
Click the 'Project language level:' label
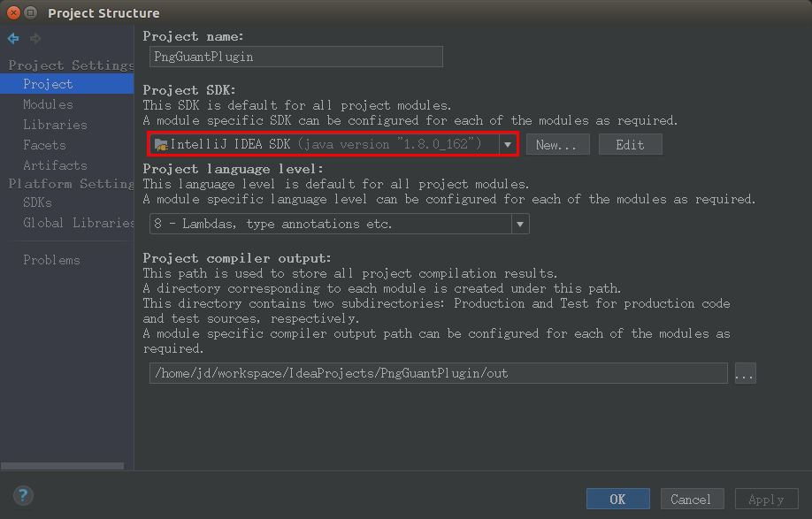click(233, 169)
